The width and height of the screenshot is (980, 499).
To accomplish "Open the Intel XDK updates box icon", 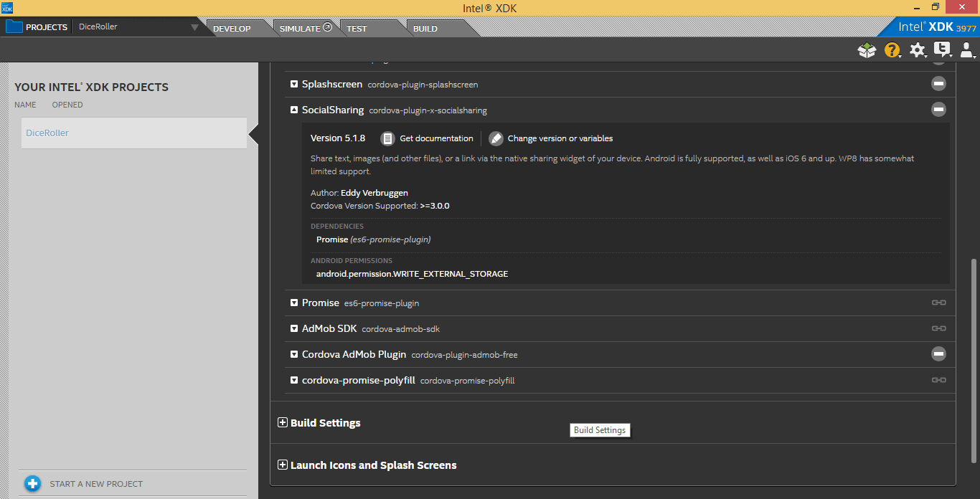I will 867,50.
